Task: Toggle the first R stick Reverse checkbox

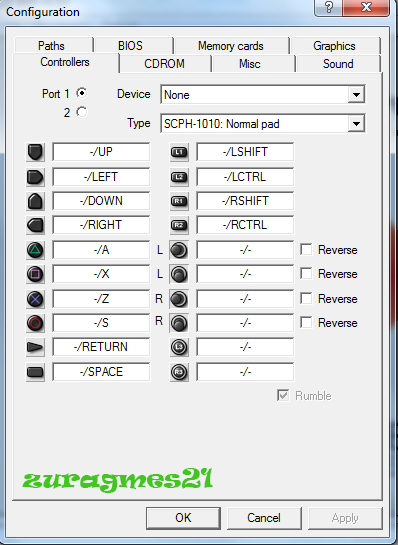Action: (x=306, y=298)
